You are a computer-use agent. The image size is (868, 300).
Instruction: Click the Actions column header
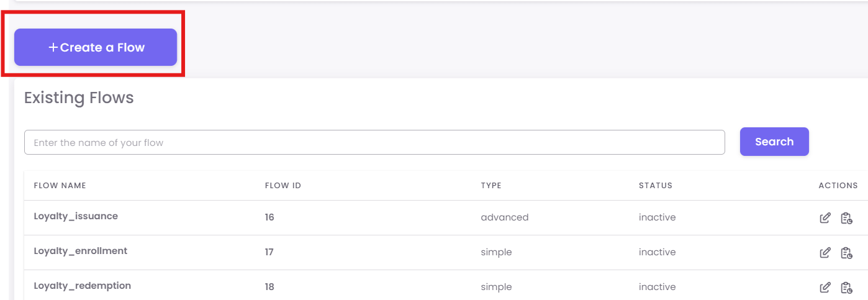[x=838, y=186]
